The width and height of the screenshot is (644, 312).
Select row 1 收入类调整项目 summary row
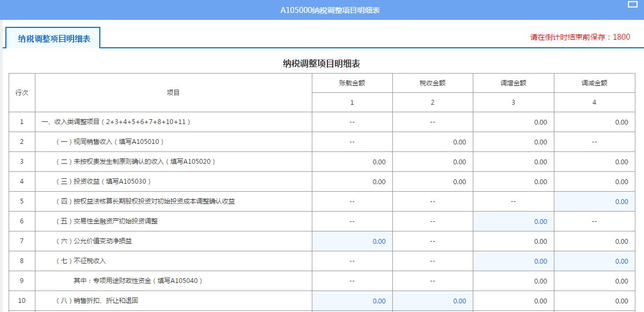(x=134, y=122)
